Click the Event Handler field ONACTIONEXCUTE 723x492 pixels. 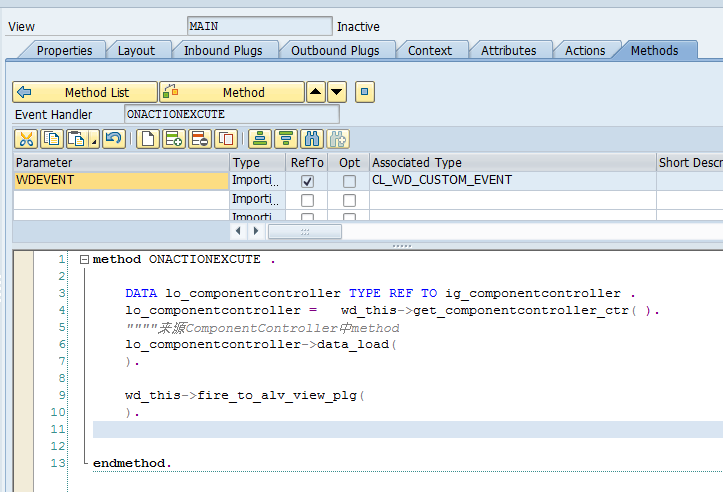[231, 114]
